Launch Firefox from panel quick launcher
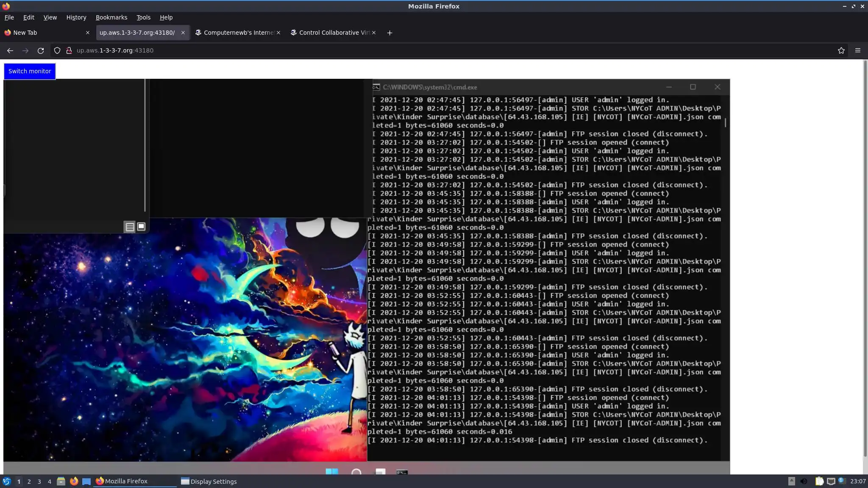Image resolution: width=868 pixels, height=488 pixels. [74, 481]
